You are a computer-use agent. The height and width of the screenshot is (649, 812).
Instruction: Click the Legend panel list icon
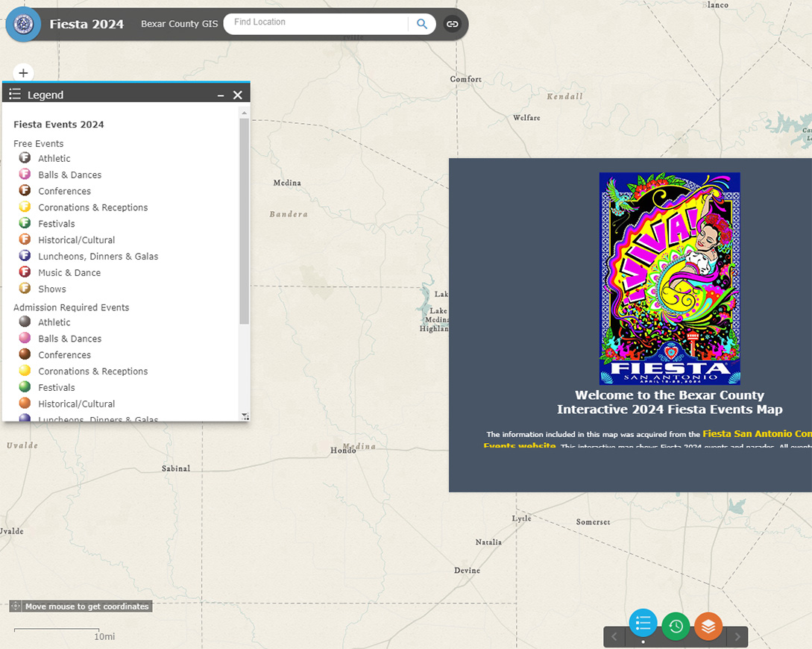[15, 95]
